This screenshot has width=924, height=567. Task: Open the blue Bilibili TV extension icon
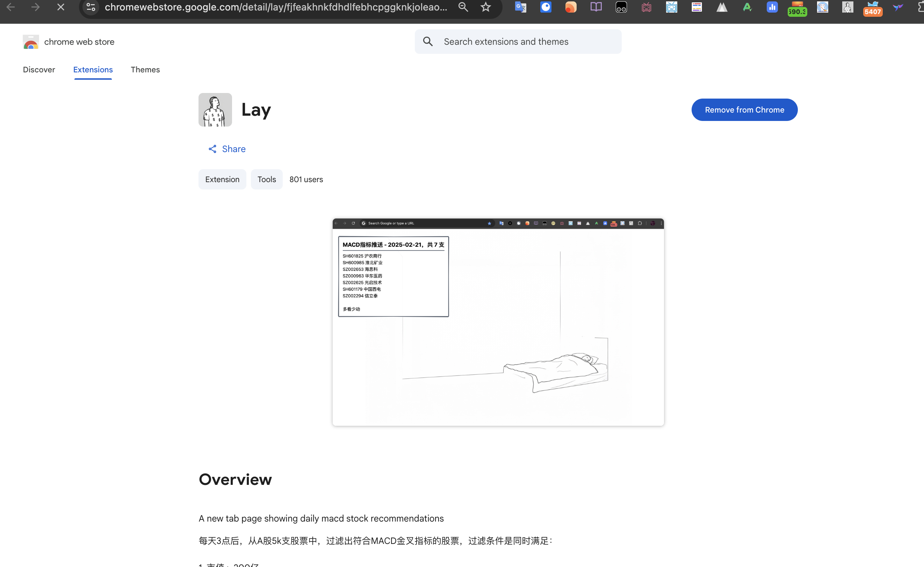672,7
